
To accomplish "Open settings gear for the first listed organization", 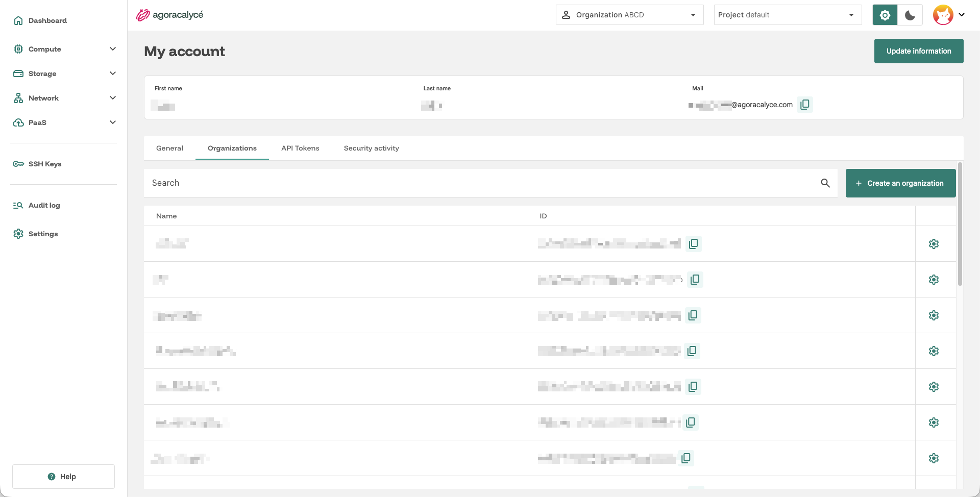I will (934, 244).
